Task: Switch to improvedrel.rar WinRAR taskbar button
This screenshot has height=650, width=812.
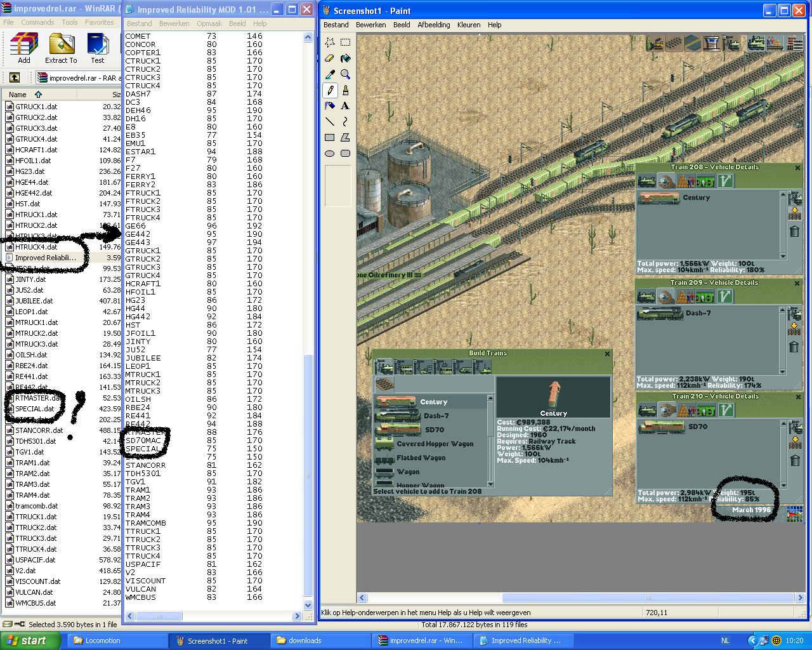Action: (423, 640)
